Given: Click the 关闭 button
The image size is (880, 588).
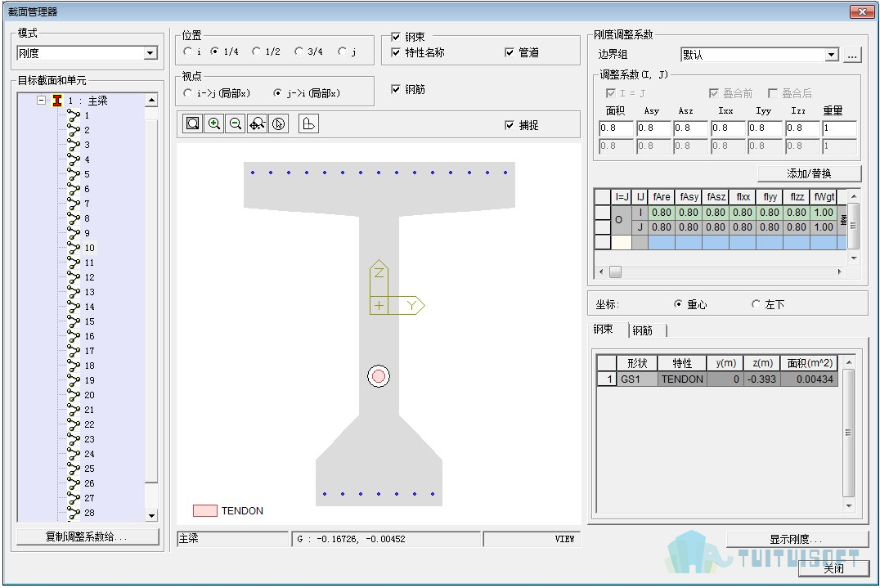Looking at the screenshot, I should tap(833, 568).
